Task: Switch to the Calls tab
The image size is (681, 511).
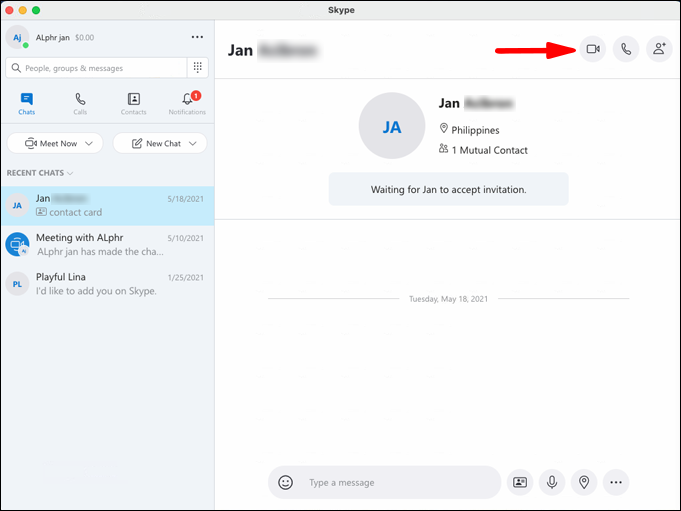Action: (80, 104)
